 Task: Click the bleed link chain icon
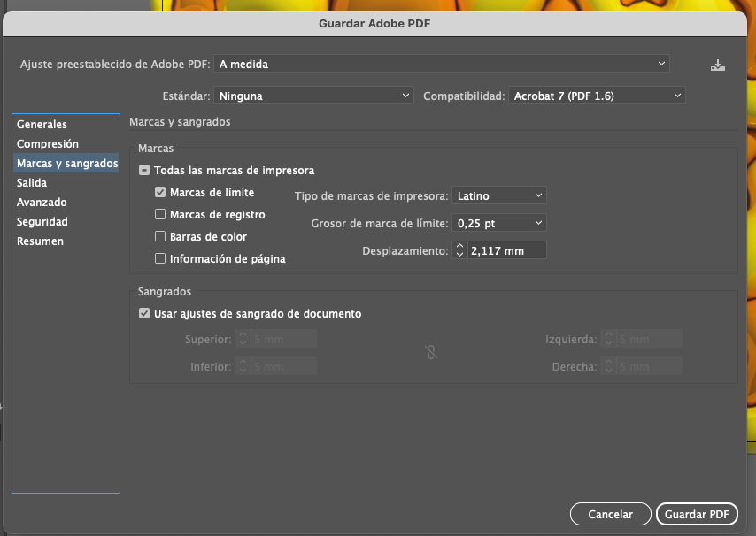coord(431,353)
